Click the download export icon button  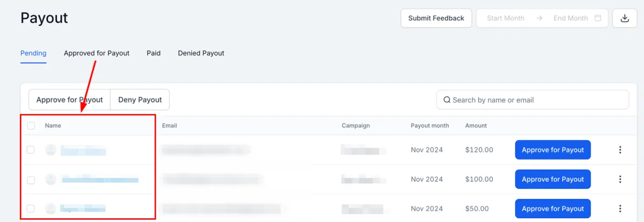pos(625,18)
